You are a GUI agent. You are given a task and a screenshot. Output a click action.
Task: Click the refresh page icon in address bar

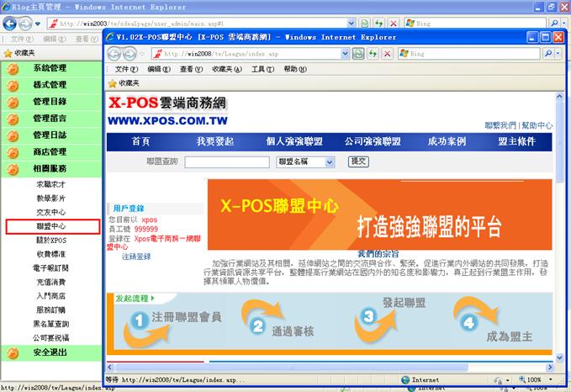pyautogui.click(x=373, y=53)
